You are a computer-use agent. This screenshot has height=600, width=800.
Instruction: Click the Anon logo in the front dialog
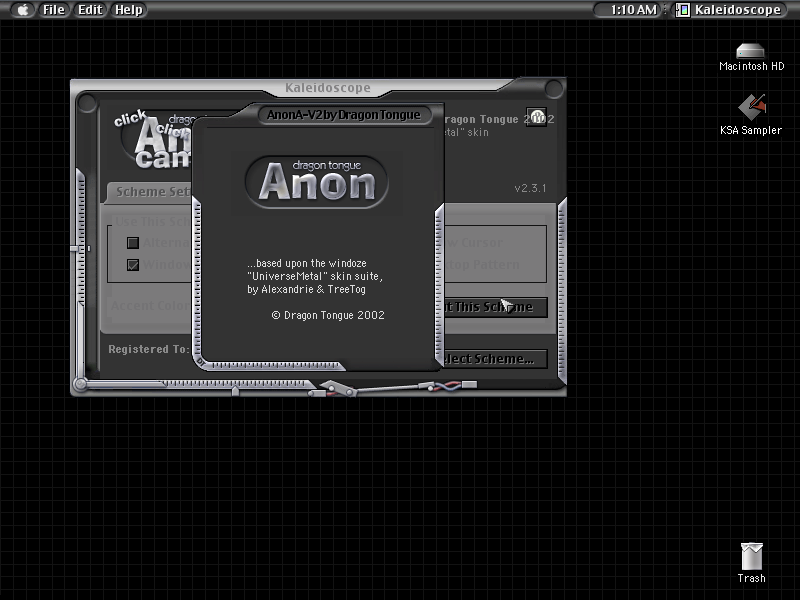point(317,182)
